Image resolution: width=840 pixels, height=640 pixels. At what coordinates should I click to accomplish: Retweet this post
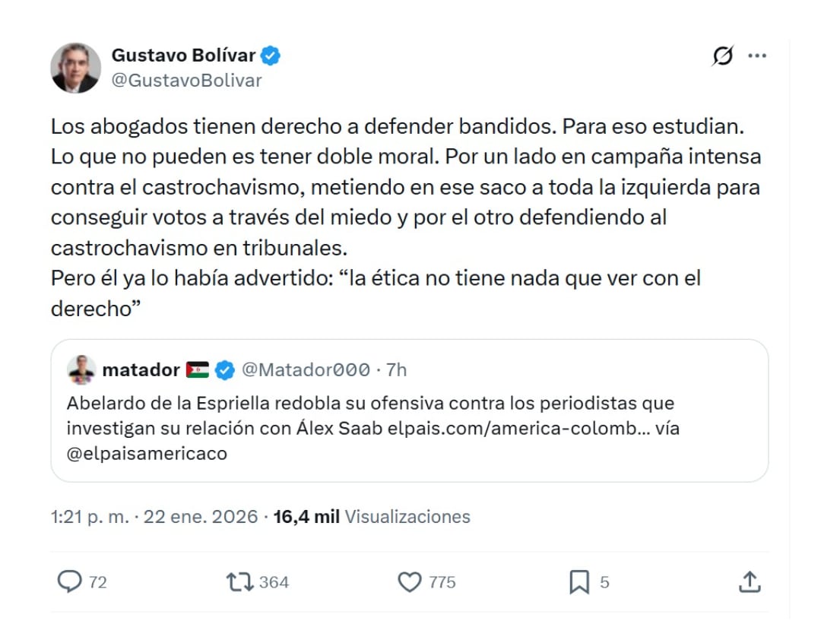tap(241, 581)
